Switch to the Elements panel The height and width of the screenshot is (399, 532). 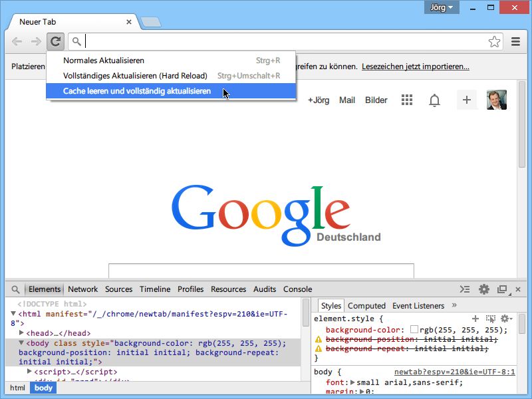tap(45, 289)
